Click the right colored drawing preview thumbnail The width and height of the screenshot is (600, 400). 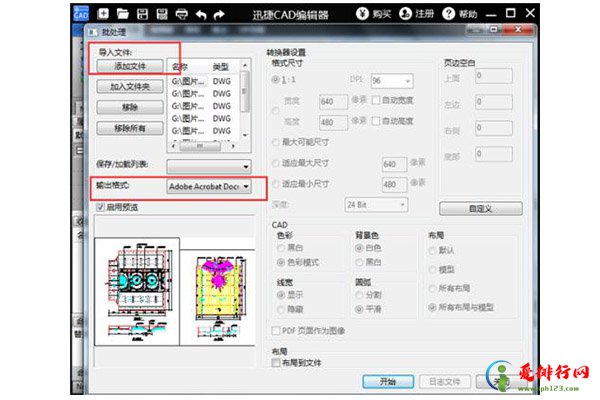(218, 297)
